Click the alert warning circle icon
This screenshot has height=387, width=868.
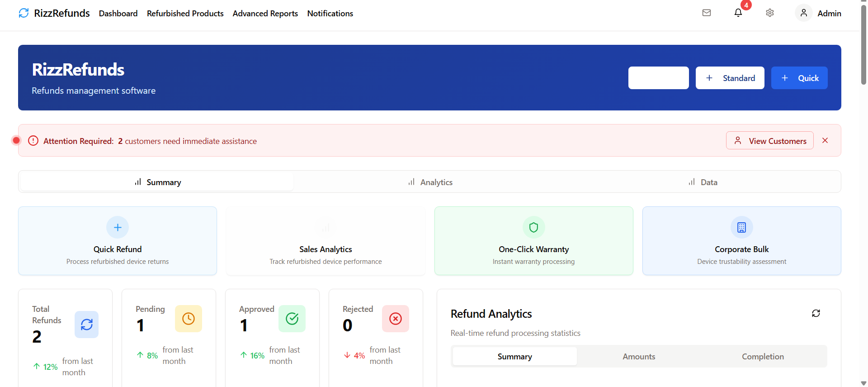[33, 141]
